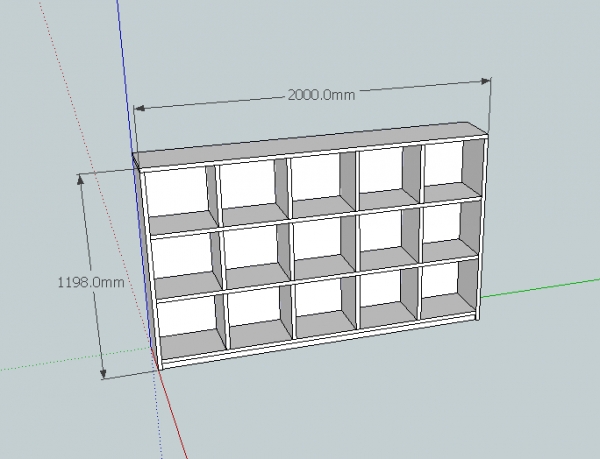Click the top panel of the bookshelf
Viewport: 600px width, 459px height.
[310, 145]
